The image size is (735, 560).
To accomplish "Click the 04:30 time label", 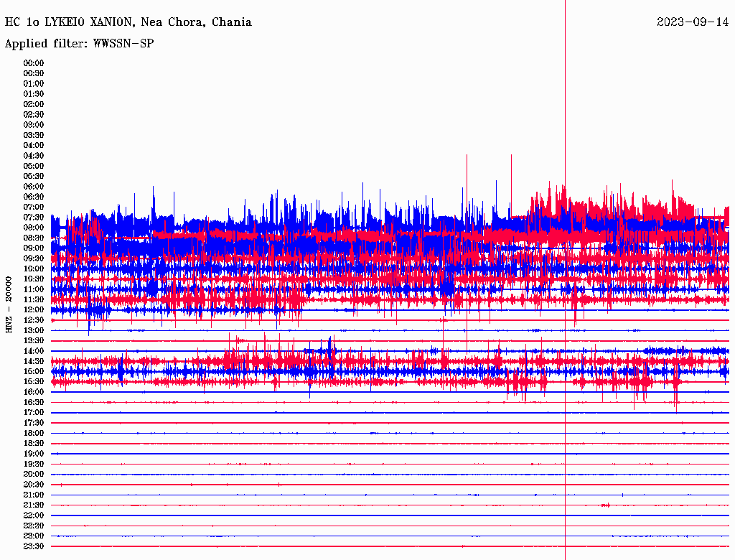I will [34, 156].
